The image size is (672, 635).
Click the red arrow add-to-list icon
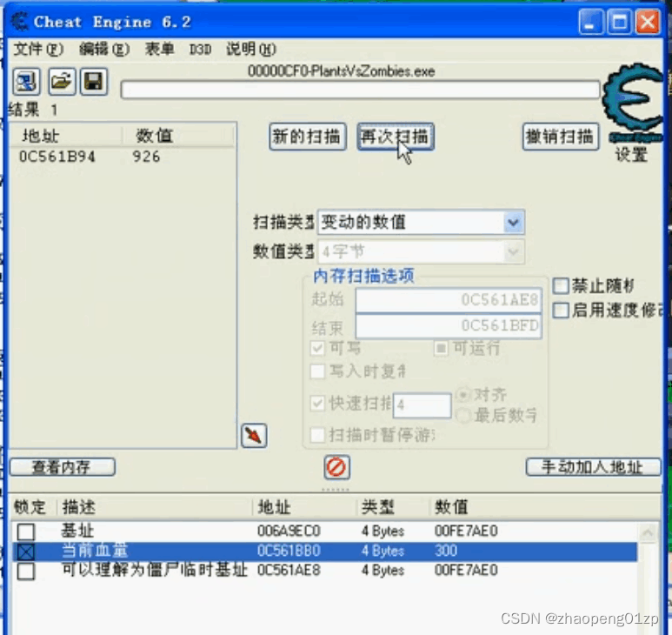254,436
